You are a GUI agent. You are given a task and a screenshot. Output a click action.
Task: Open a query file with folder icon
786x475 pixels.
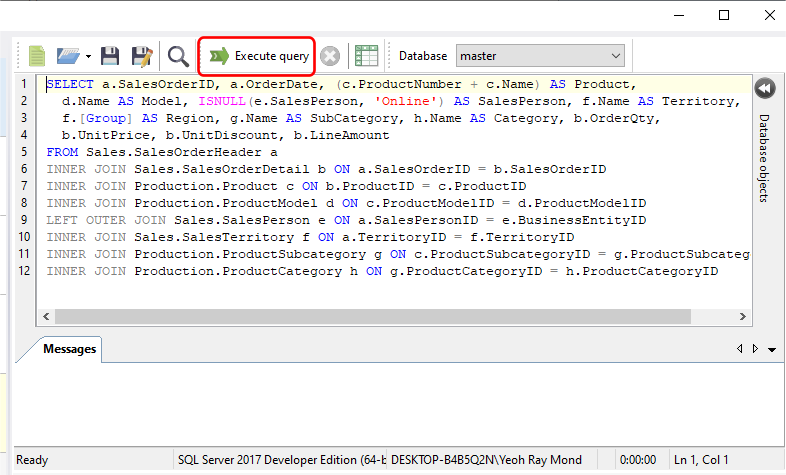coord(67,56)
